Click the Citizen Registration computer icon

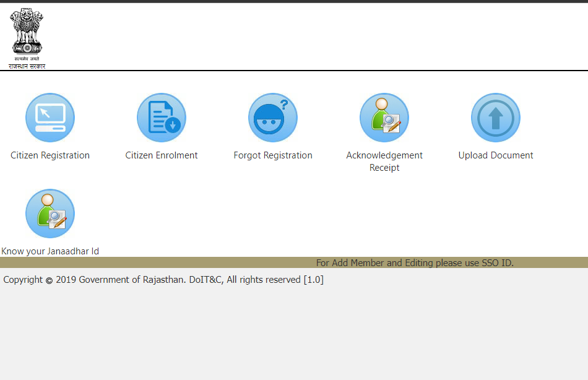click(x=50, y=118)
